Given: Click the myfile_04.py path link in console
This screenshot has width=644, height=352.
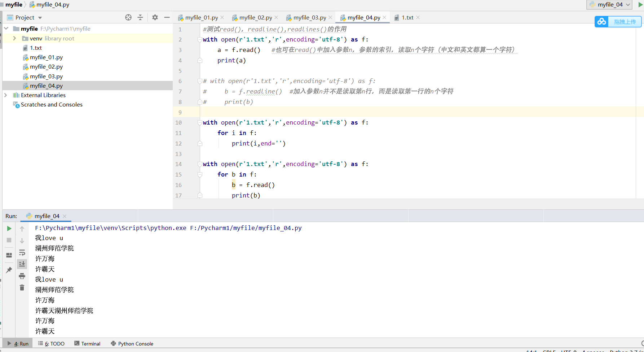Looking at the screenshot, I should (246, 228).
